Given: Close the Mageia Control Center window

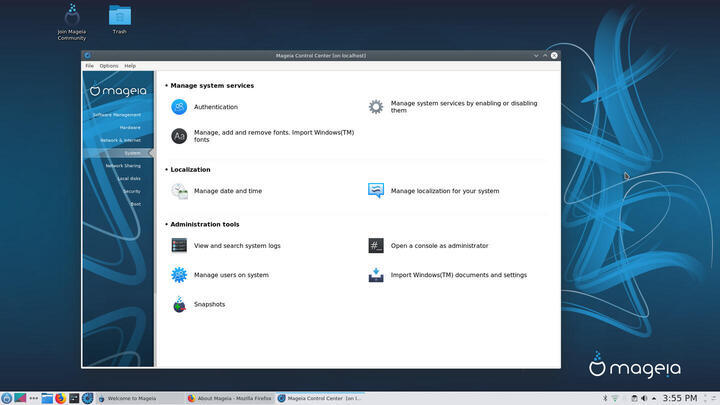Looking at the screenshot, I should coord(554,56).
